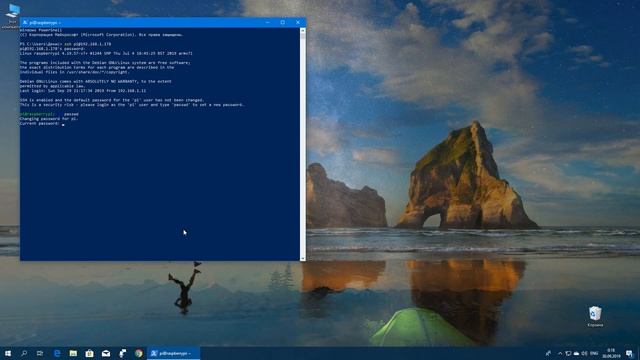The width and height of the screenshot is (640, 360).
Task: Open the taskbar clock and calendar
Action: [x=611, y=353]
